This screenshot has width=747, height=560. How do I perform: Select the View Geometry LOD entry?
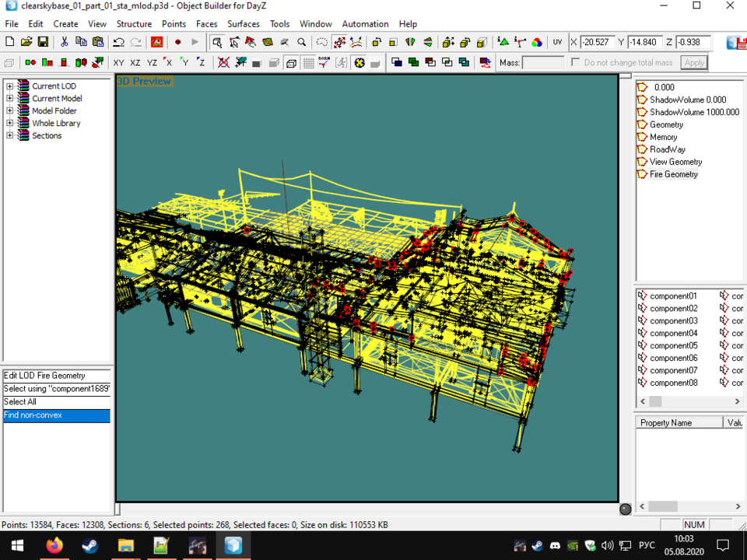675,162
